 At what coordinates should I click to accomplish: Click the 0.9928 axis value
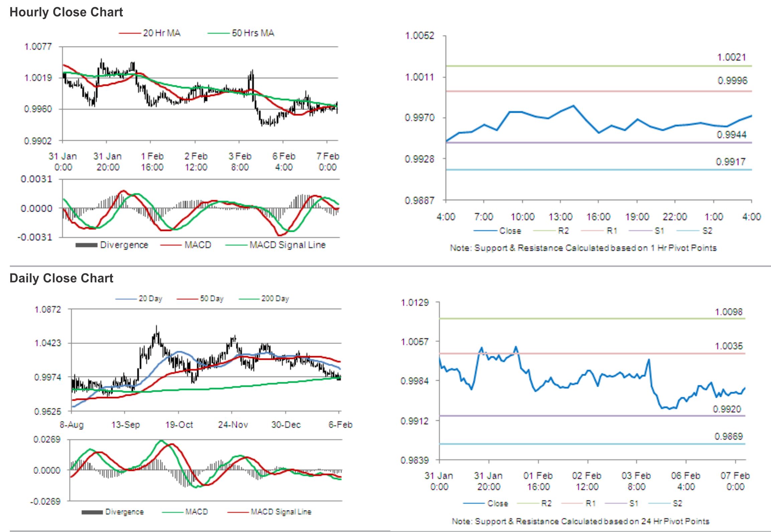(420, 159)
